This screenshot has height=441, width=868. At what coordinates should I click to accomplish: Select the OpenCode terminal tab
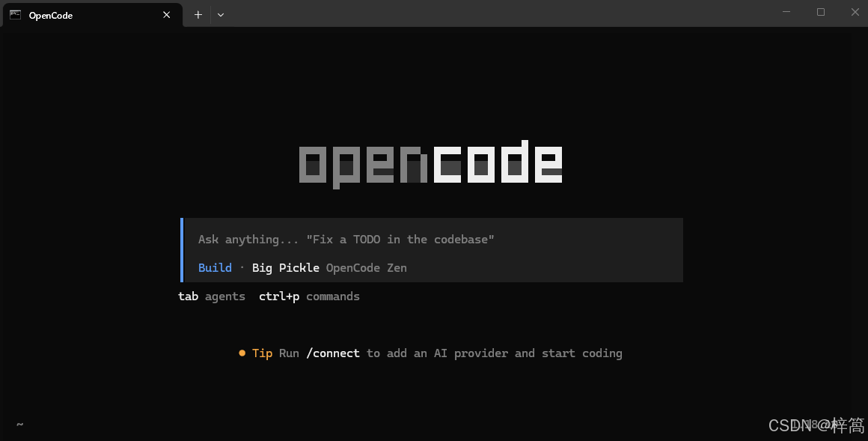(92, 15)
